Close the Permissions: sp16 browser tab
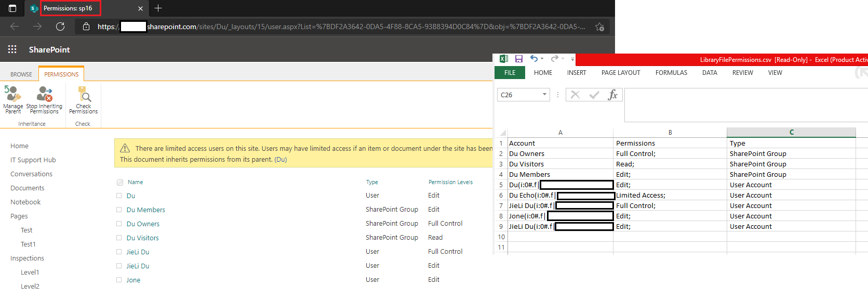868x298 pixels. pyautogui.click(x=140, y=8)
